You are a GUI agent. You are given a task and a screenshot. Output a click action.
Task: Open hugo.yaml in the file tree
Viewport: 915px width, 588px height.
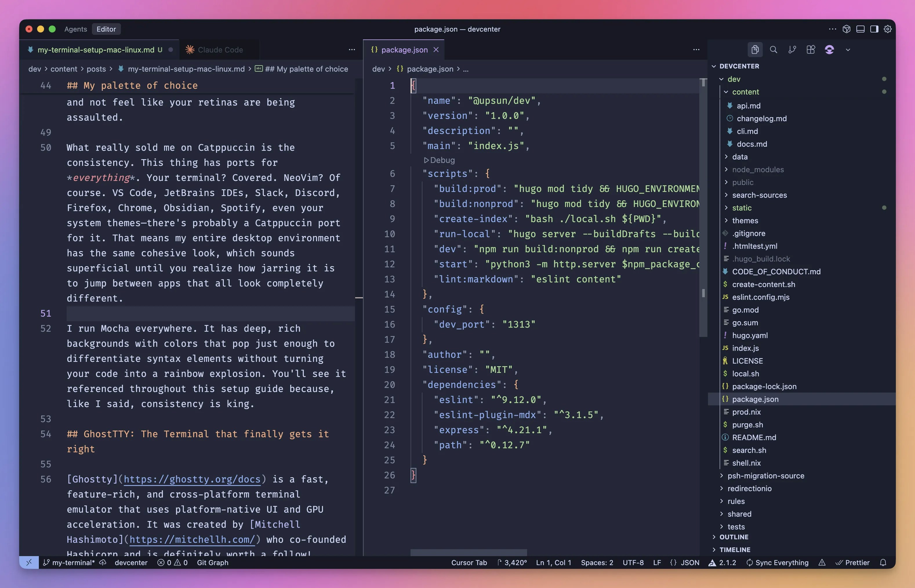[749, 335]
